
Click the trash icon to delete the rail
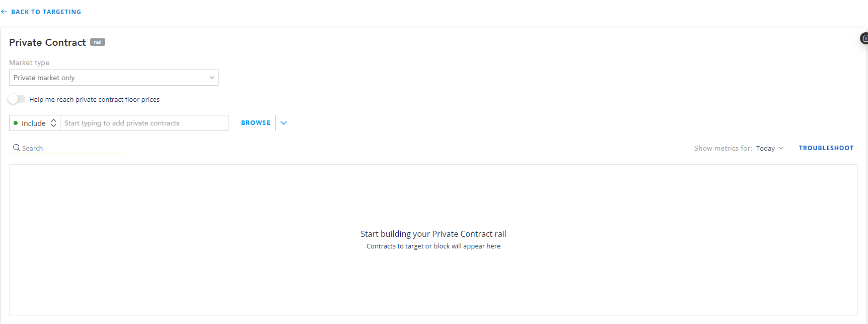pyautogui.click(x=864, y=38)
